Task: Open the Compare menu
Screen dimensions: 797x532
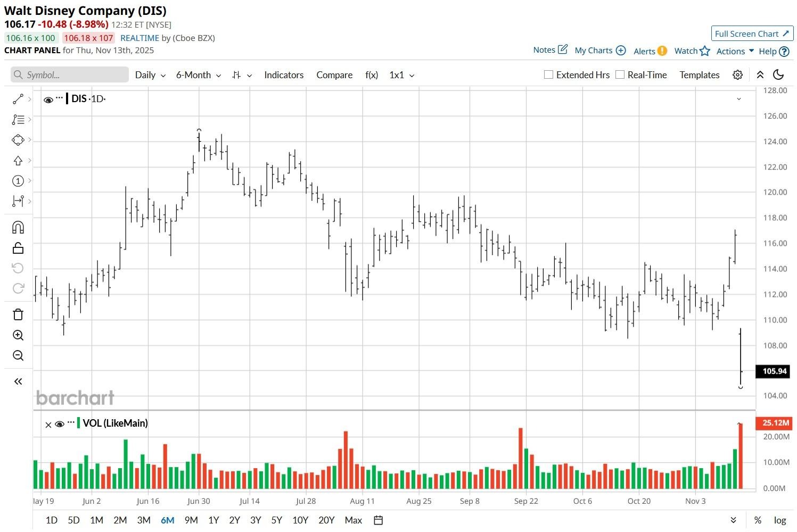Action: (x=334, y=75)
